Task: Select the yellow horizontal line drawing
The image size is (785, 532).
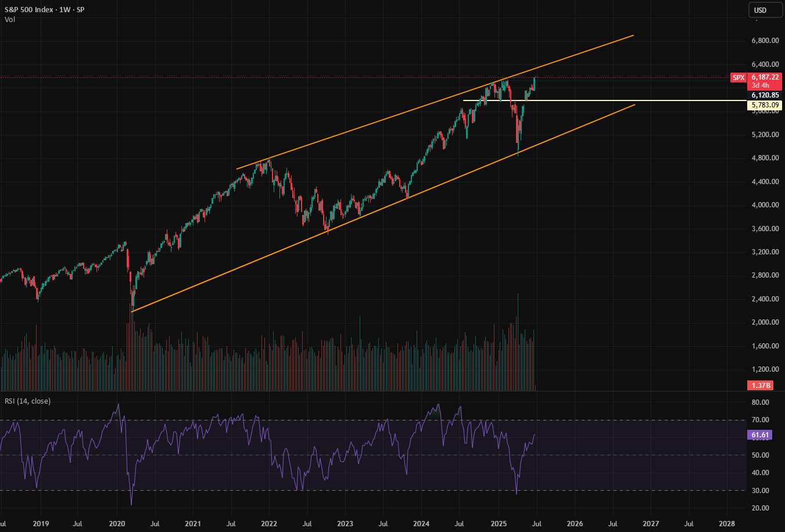Action: 604,100
